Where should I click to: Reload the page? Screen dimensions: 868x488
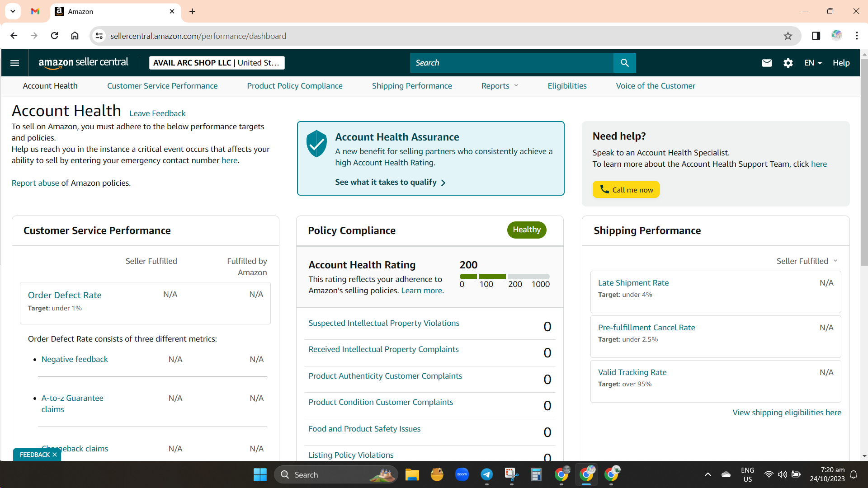[54, 36]
